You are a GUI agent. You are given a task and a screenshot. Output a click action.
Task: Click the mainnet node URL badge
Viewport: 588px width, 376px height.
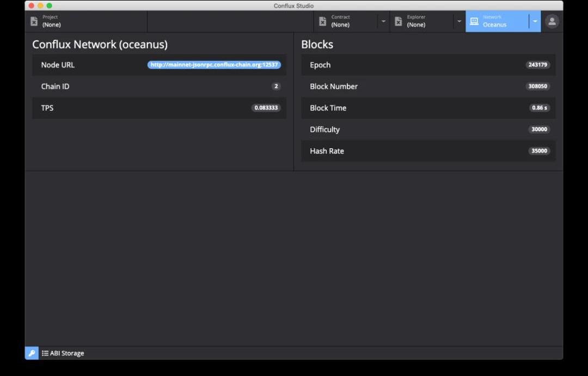[214, 64]
